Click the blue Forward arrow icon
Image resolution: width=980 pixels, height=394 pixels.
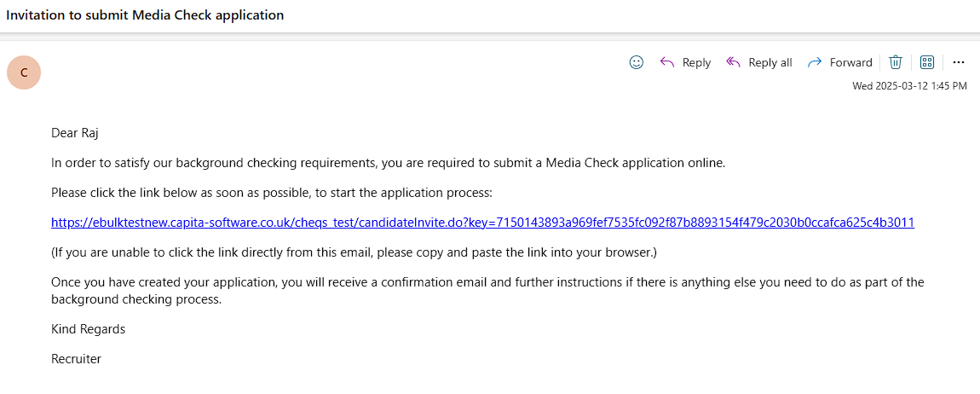(x=815, y=62)
